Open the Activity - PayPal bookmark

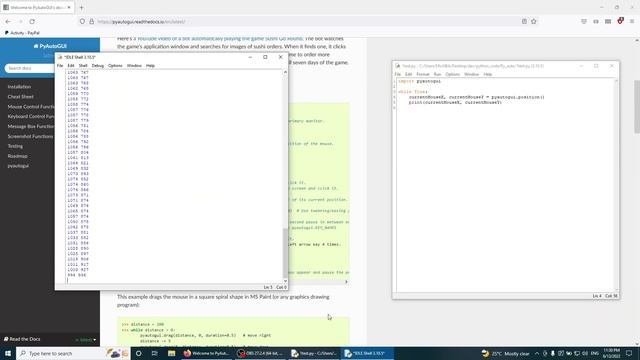[x=22, y=33]
